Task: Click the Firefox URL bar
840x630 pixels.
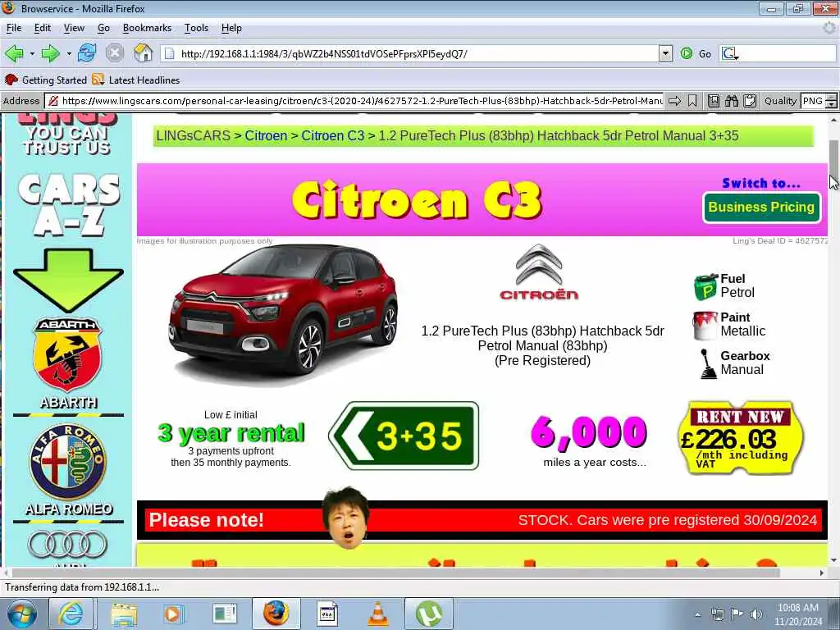Action: 410,53
